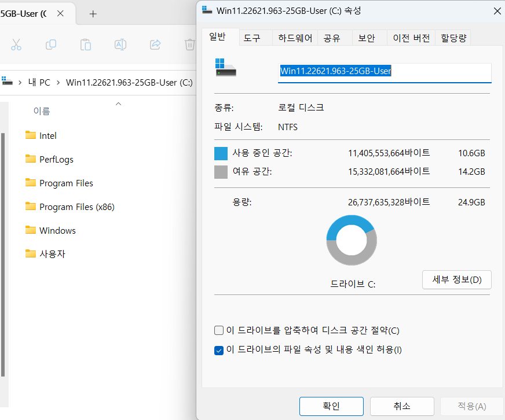Click the Cut scissors icon in Explorer toolbar
Viewport: 505px width, 420px height.
(16, 45)
